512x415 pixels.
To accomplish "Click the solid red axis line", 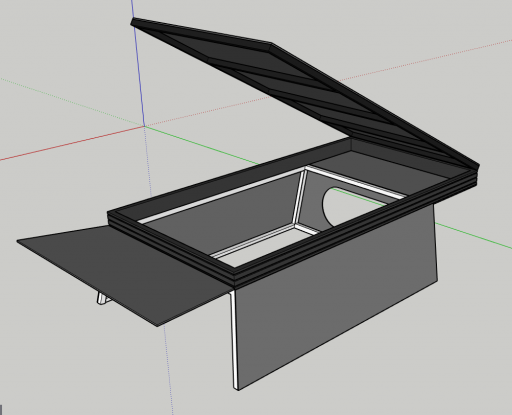I will (72, 143).
